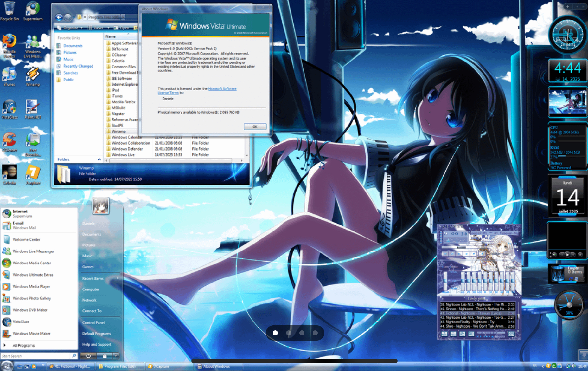Launch Winamp from the desktop shortcut
Viewport: 588px width, 371px height.
coord(33,77)
